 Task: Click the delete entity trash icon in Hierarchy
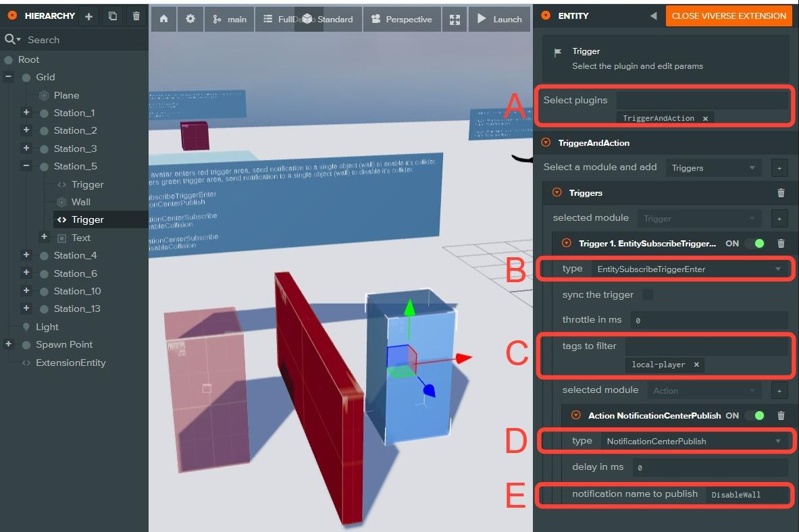click(x=136, y=16)
